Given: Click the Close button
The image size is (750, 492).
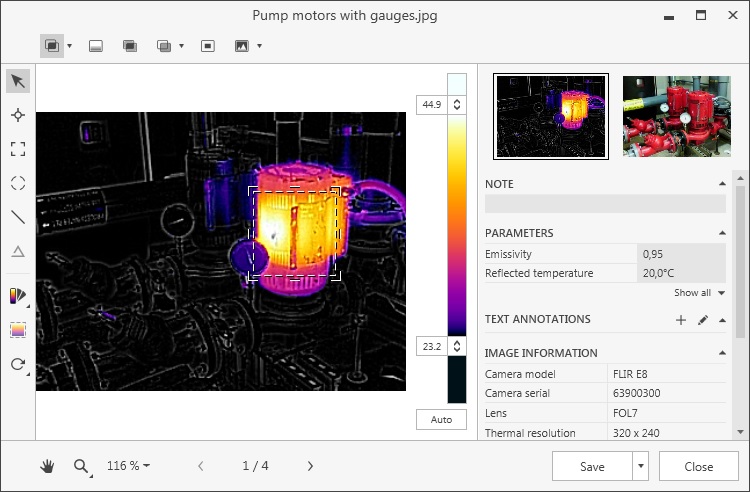Looking at the screenshot, I should 699,467.
